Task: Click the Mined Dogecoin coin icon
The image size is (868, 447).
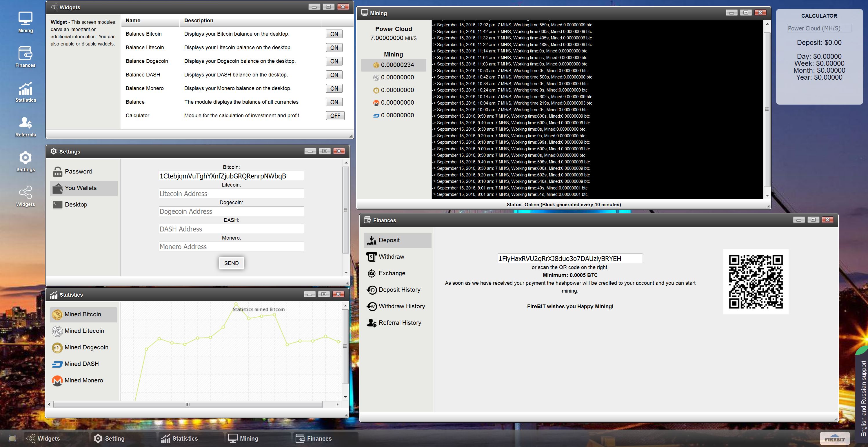Action: [x=57, y=348]
